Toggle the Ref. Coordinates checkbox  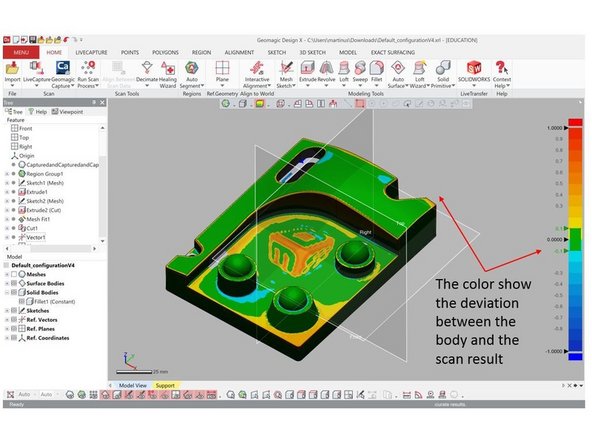(x=14, y=338)
